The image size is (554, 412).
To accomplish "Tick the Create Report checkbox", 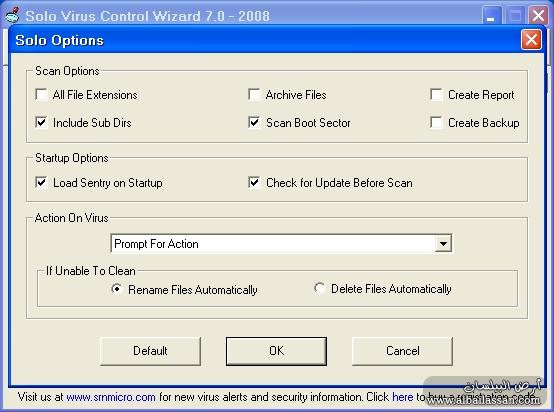I will click(x=436, y=94).
